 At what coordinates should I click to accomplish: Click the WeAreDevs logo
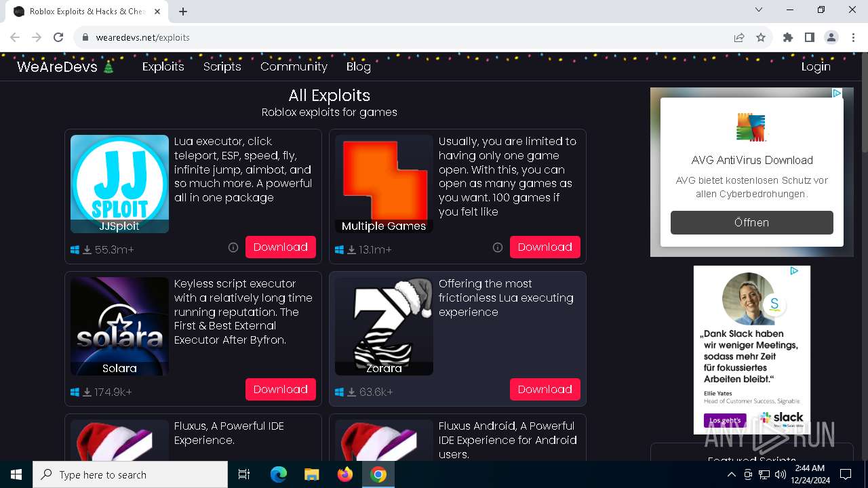(65, 66)
